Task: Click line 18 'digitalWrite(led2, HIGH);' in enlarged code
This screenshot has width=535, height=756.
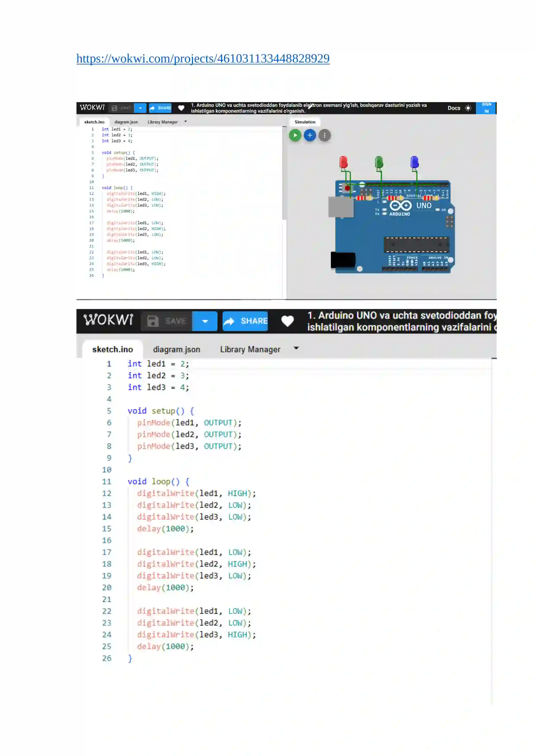Action: (x=196, y=564)
